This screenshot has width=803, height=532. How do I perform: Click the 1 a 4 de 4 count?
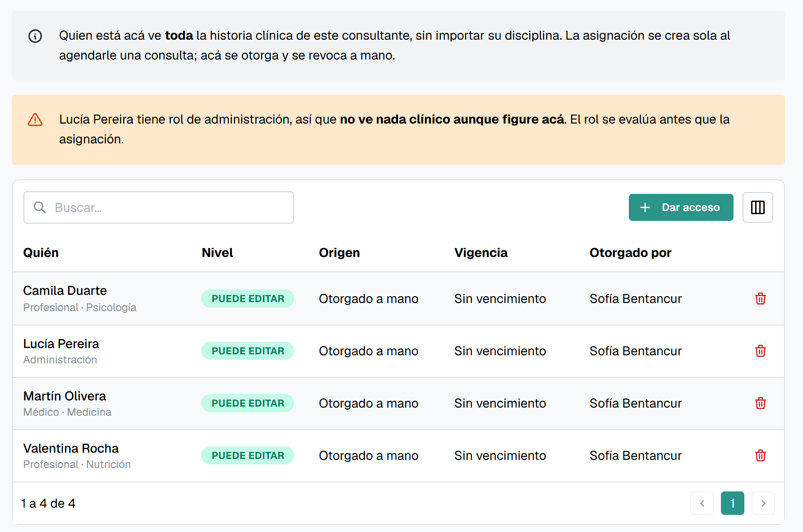point(48,503)
